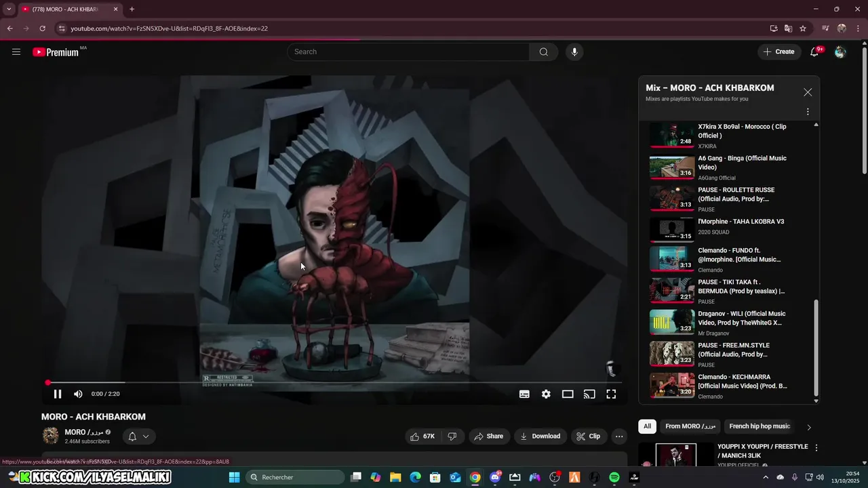Focus the YouTube search box

coord(408,52)
